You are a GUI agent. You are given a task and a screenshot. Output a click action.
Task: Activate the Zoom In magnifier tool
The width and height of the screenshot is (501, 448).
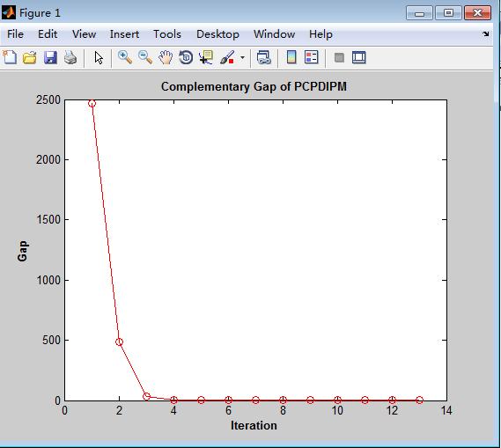125,58
